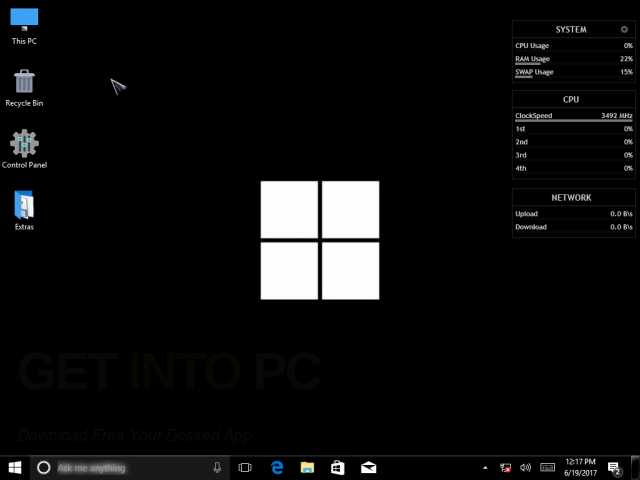
Task: Click the 2nd core usage row
Action: (573, 142)
